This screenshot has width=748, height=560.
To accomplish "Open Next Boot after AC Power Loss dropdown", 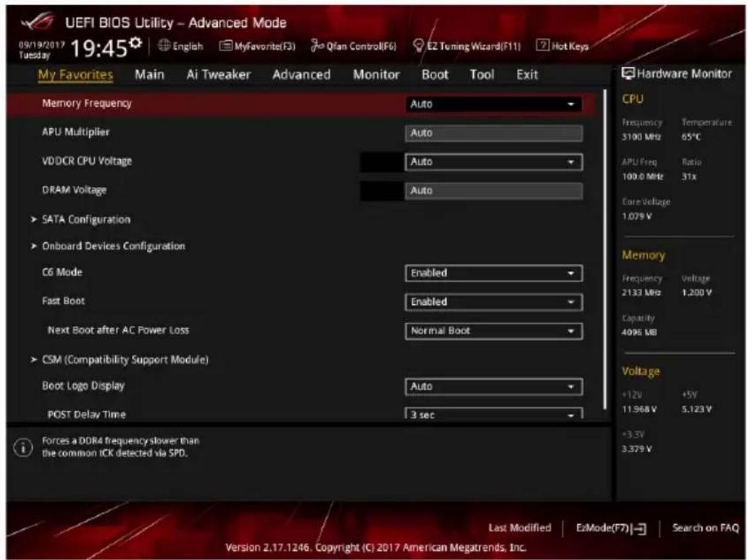I will (x=494, y=331).
